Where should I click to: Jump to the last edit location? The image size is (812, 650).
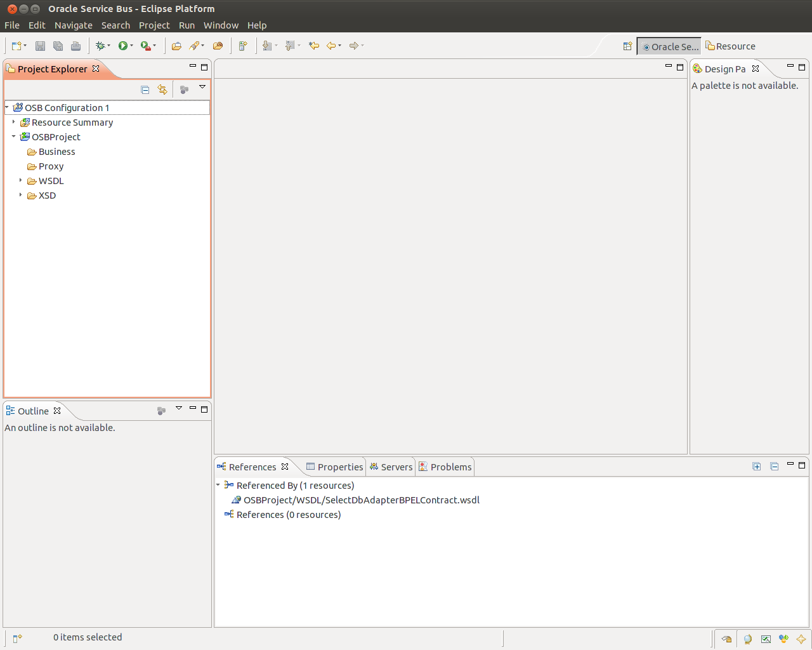(x=313, y=46)
